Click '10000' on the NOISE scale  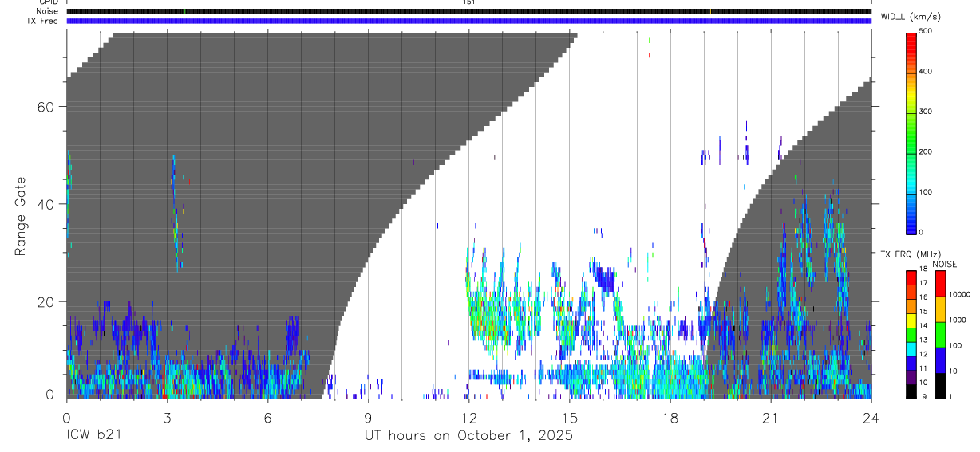(959, 294)
